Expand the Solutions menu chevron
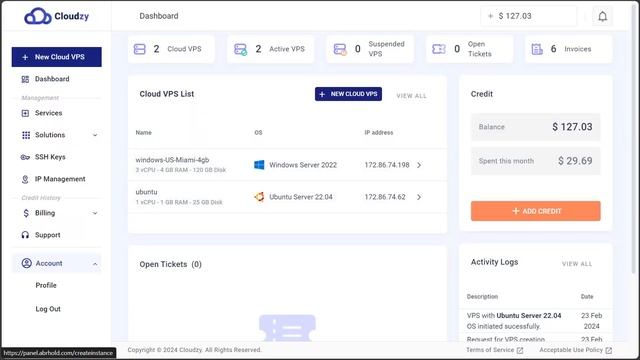The height and width of the screenshot is (360, 640). [x=95, y=135]
